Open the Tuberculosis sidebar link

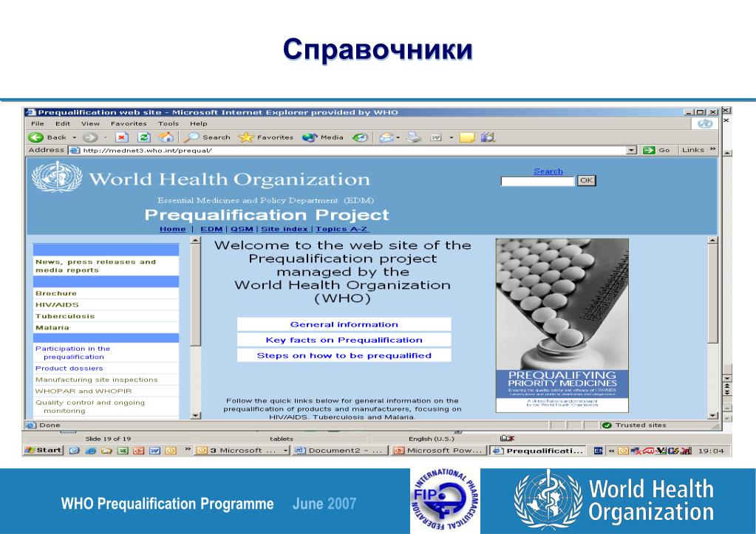pyautogui.click(x=65, y=316)
